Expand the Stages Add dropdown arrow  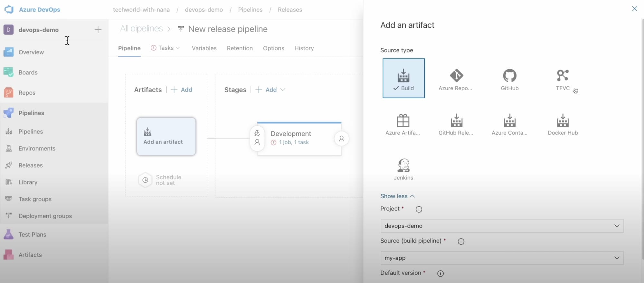(x=283, y=90)
